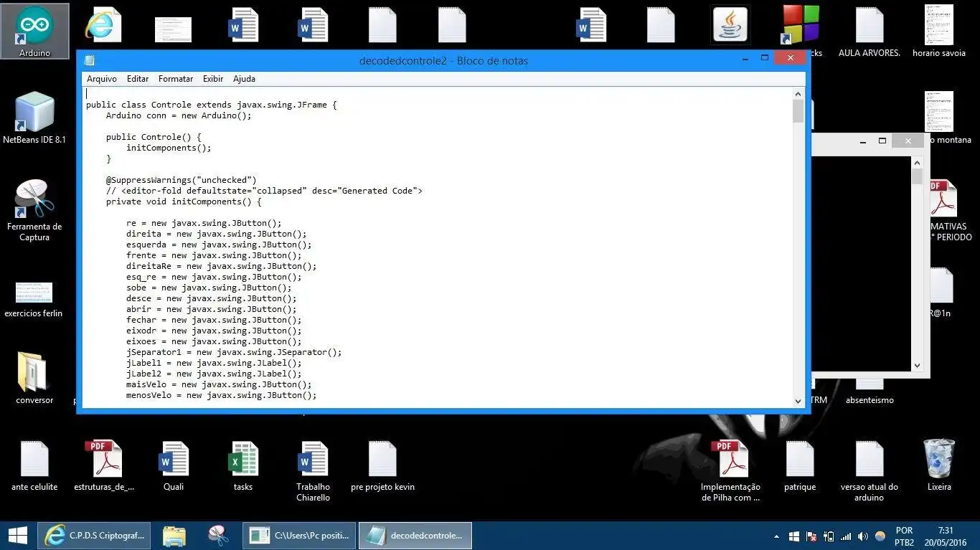Click the background window's scrollbar down arrow

pyautogui.click(x=917, y=366)
